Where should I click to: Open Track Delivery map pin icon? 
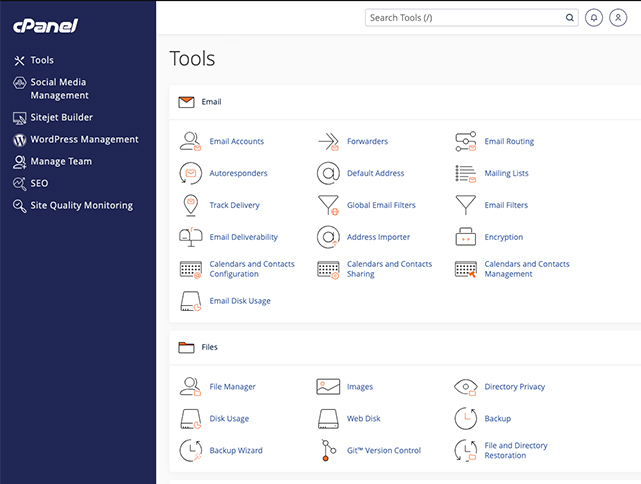(190, 205)
